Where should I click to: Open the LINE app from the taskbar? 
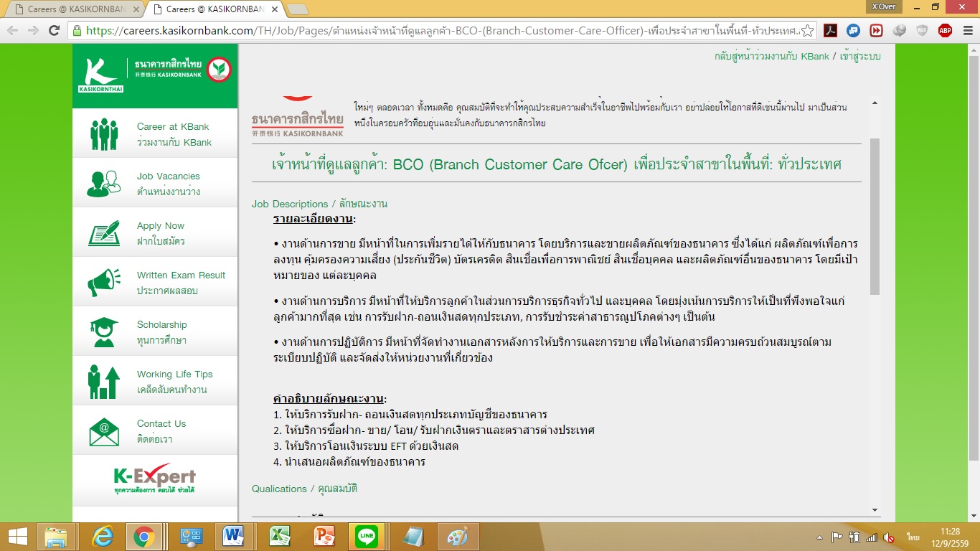tap(367, 537)
